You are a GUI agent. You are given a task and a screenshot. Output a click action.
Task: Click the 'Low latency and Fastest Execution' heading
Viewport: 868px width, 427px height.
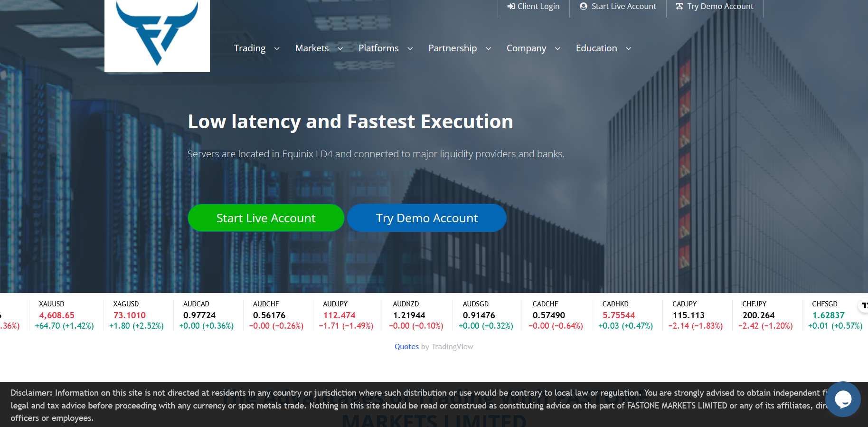(x=350, y=122)
